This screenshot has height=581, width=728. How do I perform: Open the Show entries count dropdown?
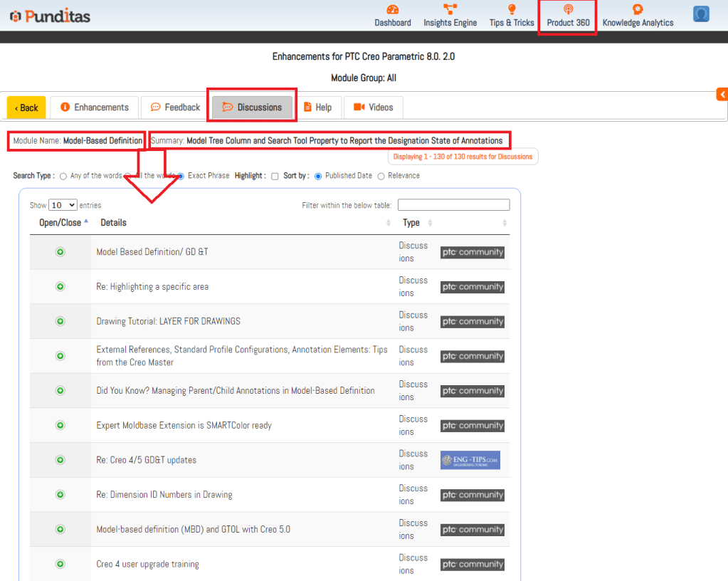63,205
